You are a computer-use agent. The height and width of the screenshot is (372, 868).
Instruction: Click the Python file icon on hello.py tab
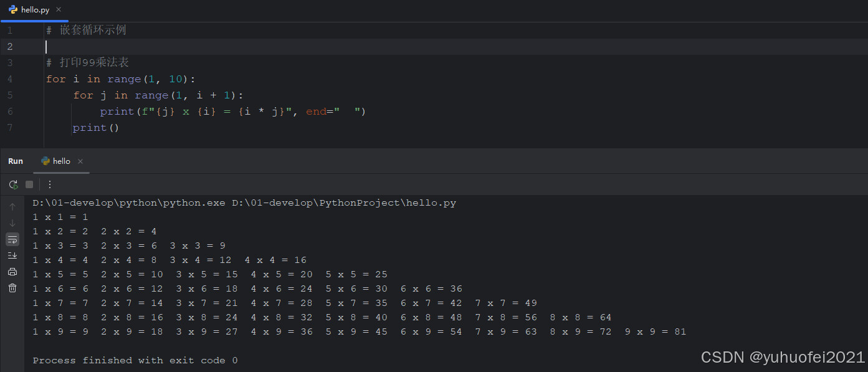(13, 10)
